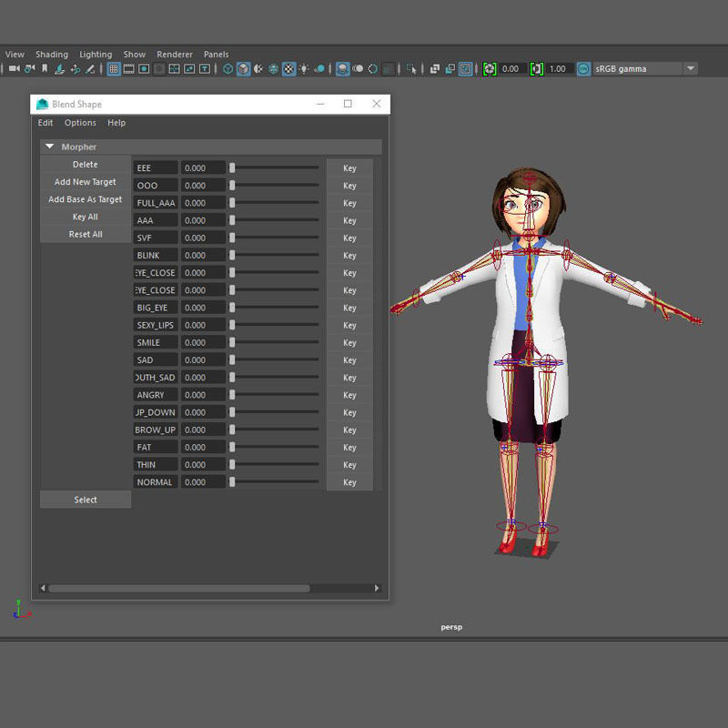Toggle the X-Ray icon

pyautogui.click(x=435, y=69)
